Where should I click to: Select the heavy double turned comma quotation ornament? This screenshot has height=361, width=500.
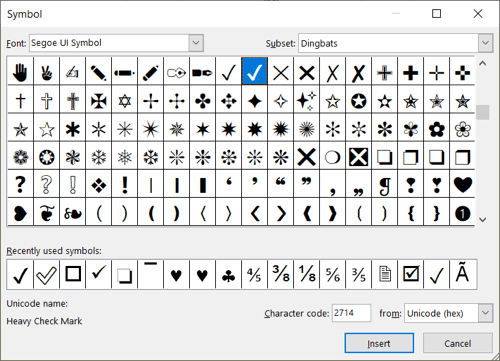click(x=280, y=184)
